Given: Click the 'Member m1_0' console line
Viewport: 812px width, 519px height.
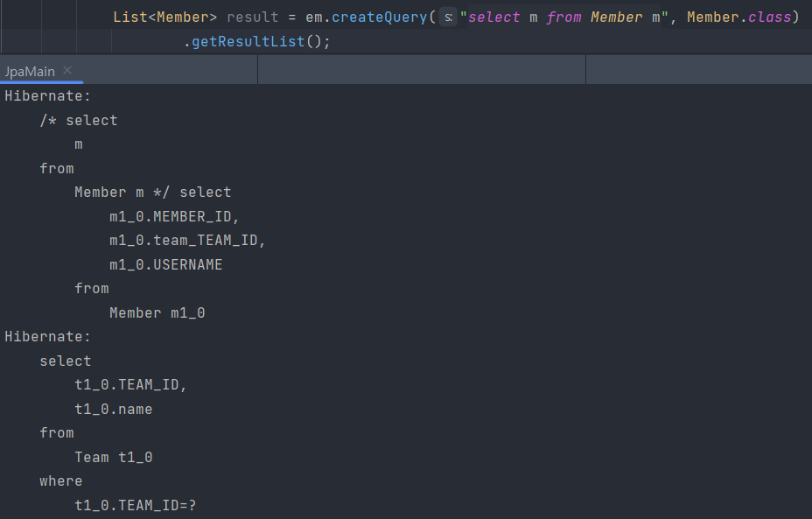Looking at the screenshot, I should point(157,312).
